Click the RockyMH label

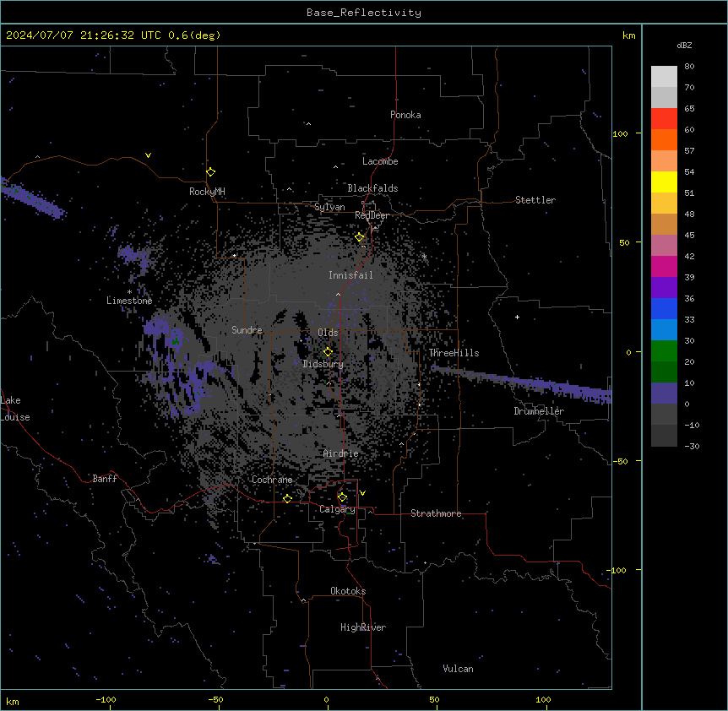point(207,192)
